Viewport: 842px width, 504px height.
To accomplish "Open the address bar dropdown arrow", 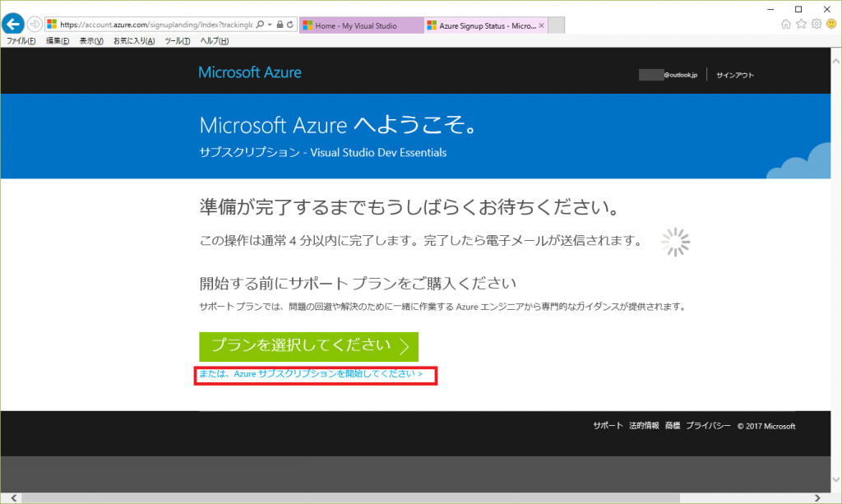I will (x=270, y=25).
